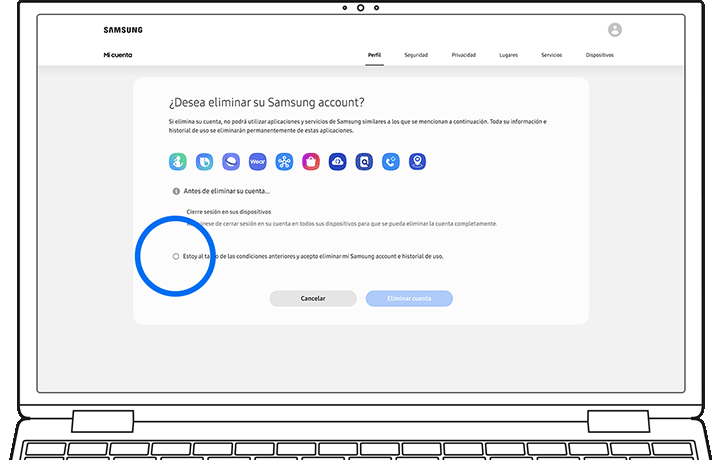Click the Find My Mobile location pin icon
Viewport: 720px width, 460px height.
417,162
